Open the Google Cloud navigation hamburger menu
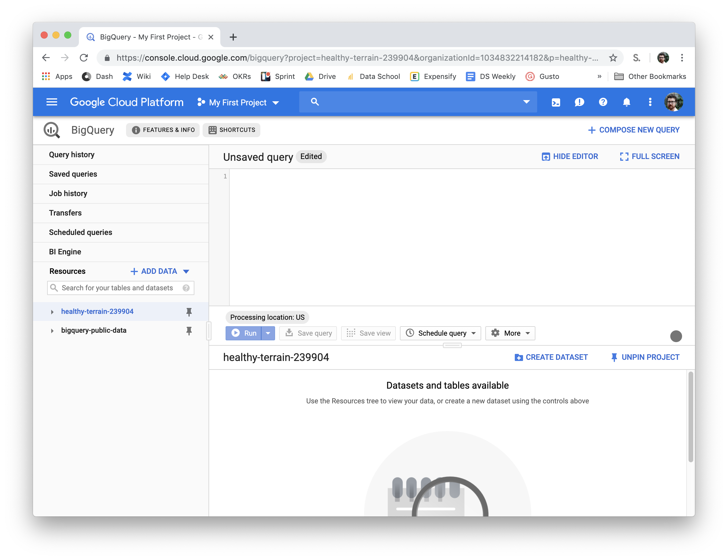The height and width of the screenshot is (560, 728). pos(52,102)
